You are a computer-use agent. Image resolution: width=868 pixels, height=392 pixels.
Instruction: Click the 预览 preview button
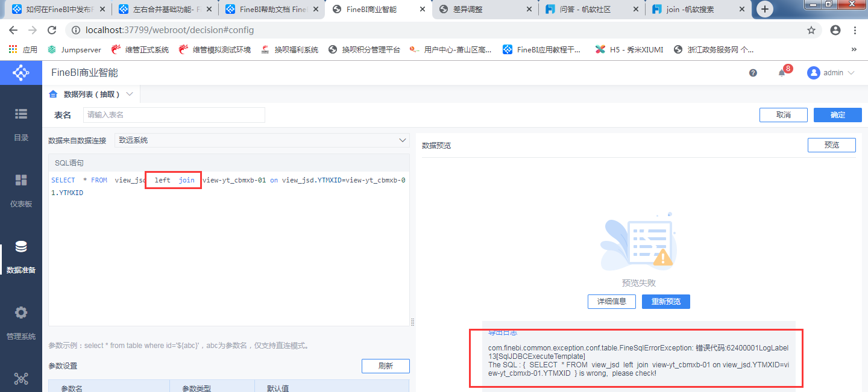(x=832, y=145)
